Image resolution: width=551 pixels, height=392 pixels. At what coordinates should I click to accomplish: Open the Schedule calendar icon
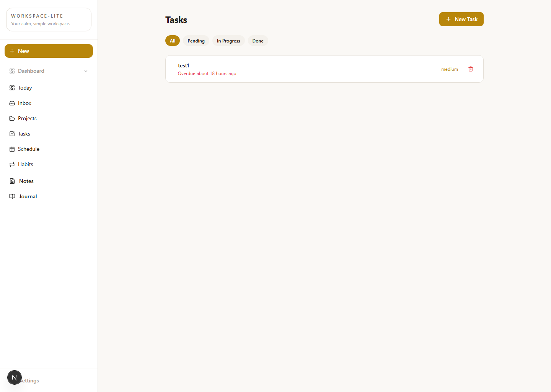pos(12,149)
